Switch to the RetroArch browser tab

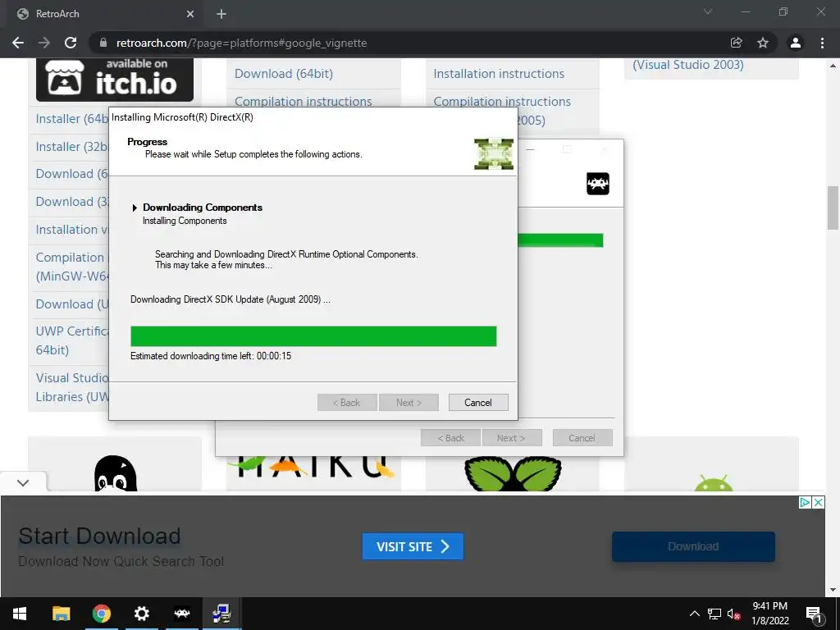102,14
